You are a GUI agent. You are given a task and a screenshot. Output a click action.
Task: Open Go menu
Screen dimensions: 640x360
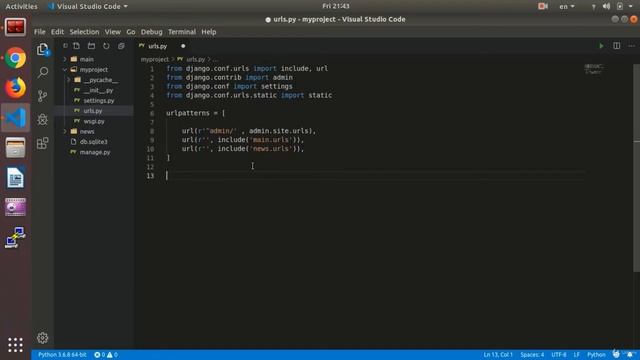131,32
